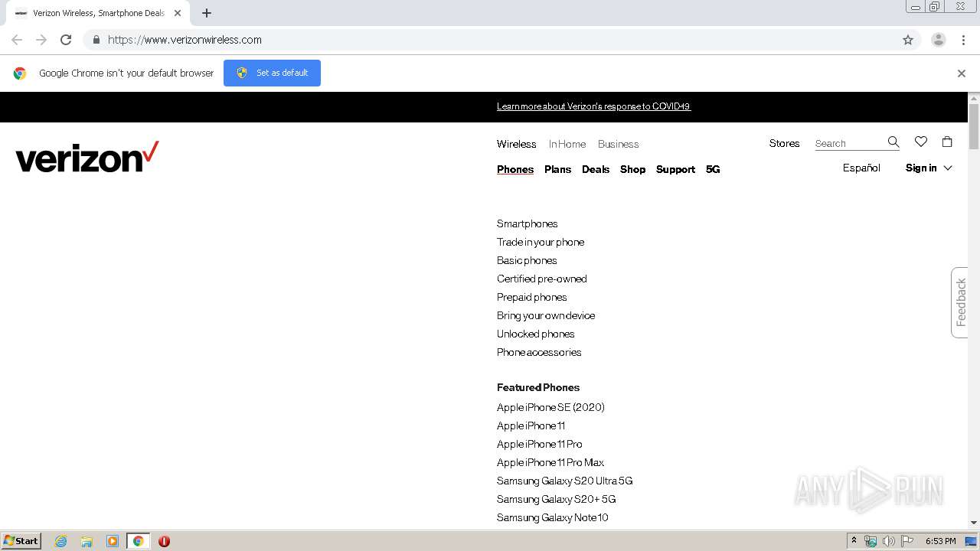Viewport: 980px width, 551px height.
Task: Switch to the Wireless section
Action: (x=516, y=144)
